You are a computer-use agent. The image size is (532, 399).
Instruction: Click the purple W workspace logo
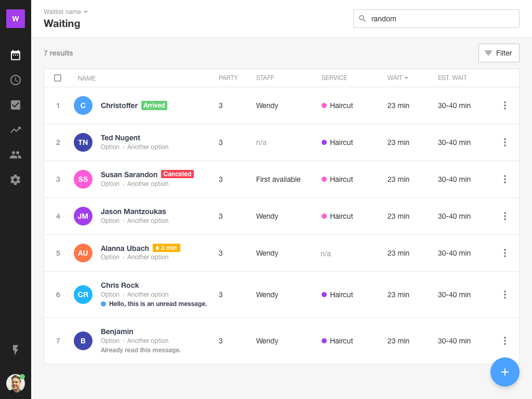(16, 18)
